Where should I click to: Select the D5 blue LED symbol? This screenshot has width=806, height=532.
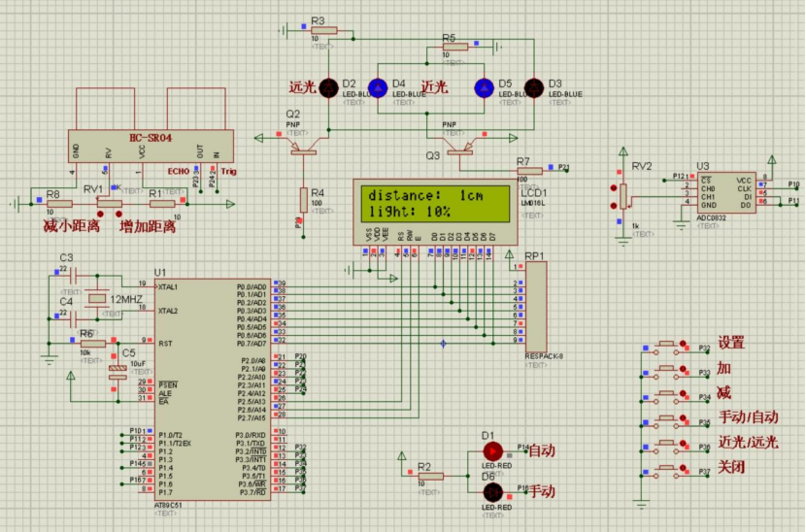[485, 88]
